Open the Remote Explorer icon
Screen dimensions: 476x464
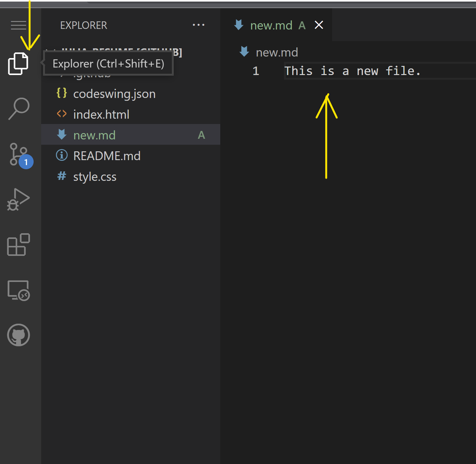pos(19,290)
